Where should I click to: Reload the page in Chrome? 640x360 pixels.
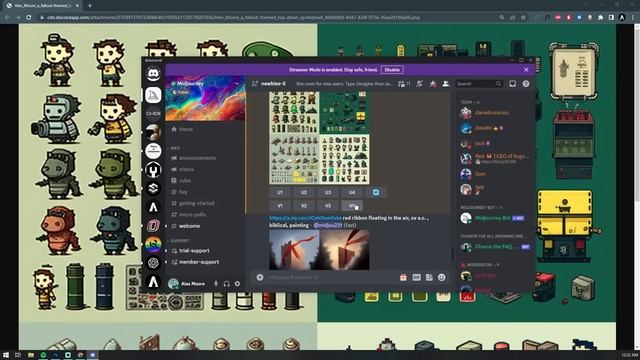click(x=29, y=18)
